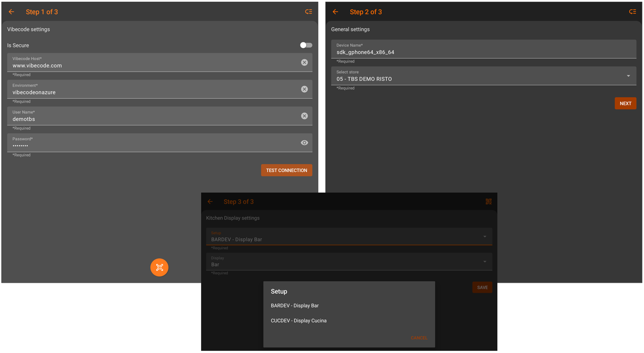
Task: Clear the Vibecode Host field
Action: coord(304,63)
